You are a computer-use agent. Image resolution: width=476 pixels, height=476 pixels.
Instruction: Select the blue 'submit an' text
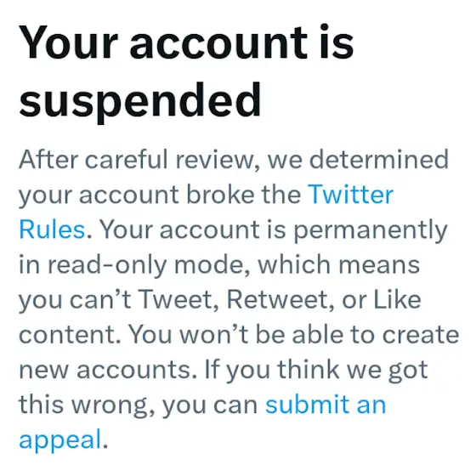pos(326,405)
